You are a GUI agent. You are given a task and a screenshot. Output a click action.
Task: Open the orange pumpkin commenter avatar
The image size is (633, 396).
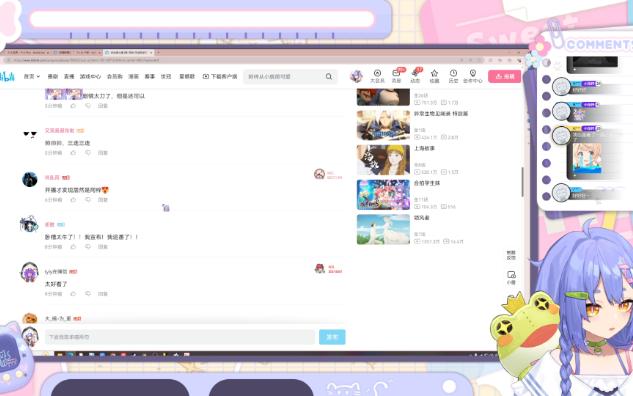[29, 318]
